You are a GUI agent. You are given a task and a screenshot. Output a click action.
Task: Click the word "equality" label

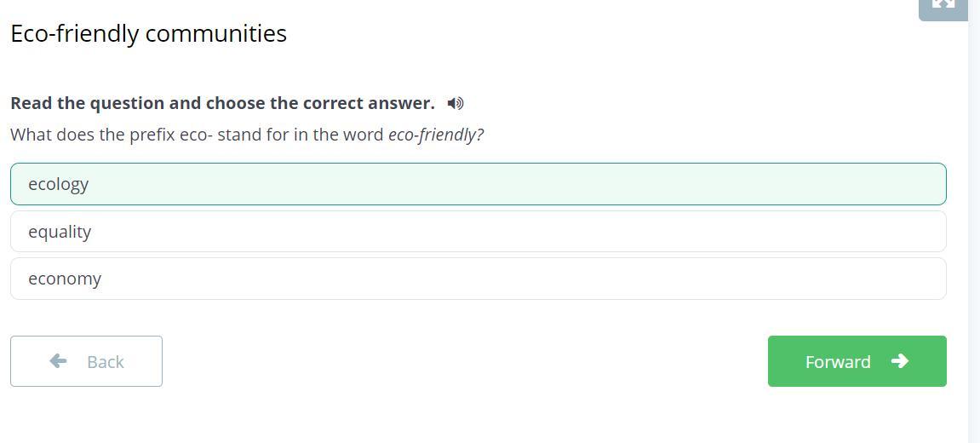pyautogui.click(x=60, y=232)
